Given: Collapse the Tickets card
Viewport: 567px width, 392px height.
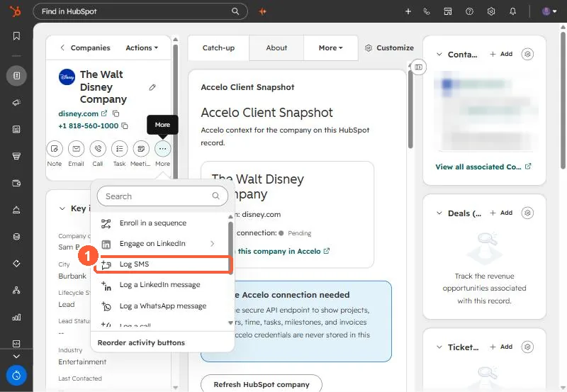Looking at the screenshot, I should [x=439, y=347].
